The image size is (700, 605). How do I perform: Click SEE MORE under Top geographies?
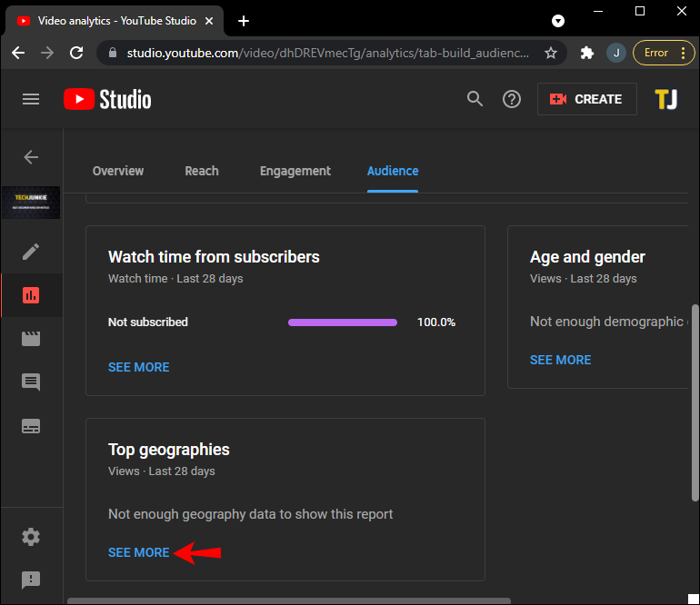point(139,552)
